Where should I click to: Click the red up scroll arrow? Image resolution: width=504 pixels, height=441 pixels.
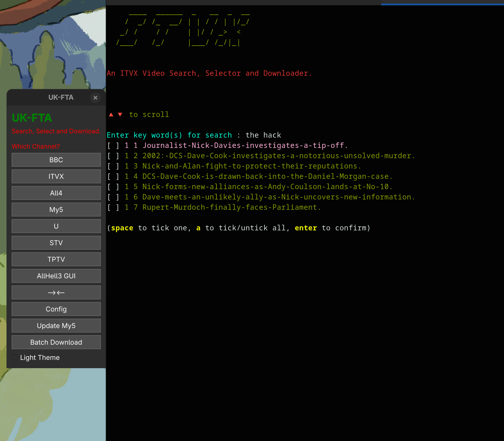click(111, 115)
